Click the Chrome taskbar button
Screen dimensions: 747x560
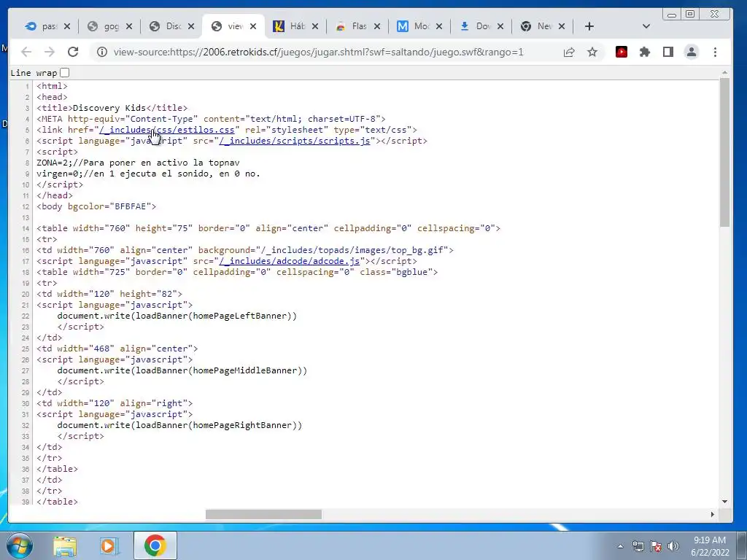tap(155, 545)
